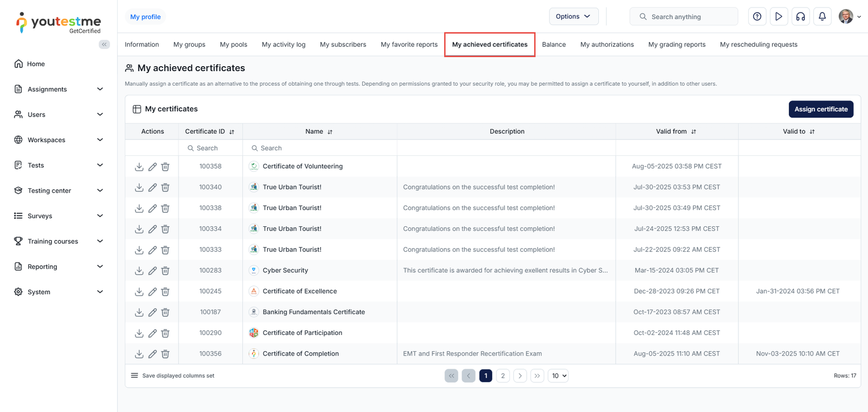Screen dimensions: 868x412
Task: Go to page 2 of certificates
Action: (503, 376)
